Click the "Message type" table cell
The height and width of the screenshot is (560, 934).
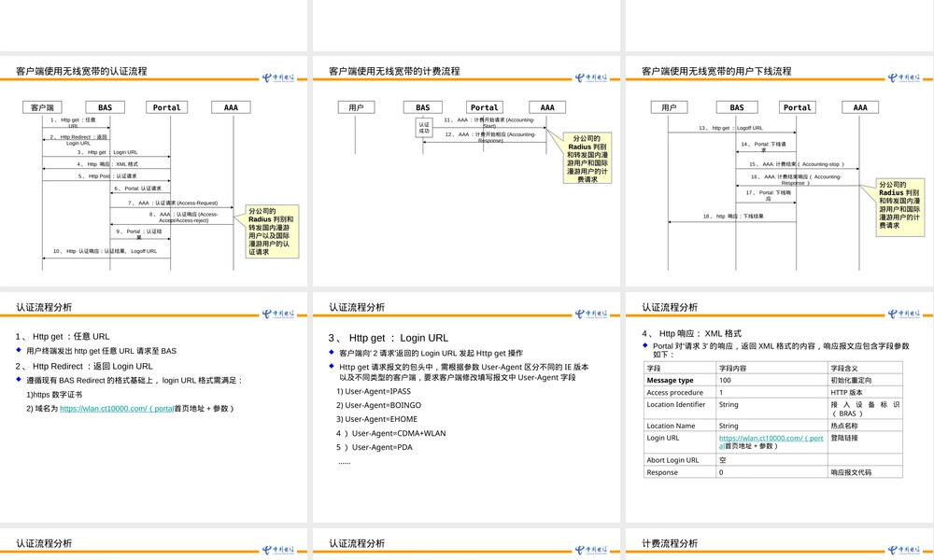pyautogui.click(x=680, y=380)
